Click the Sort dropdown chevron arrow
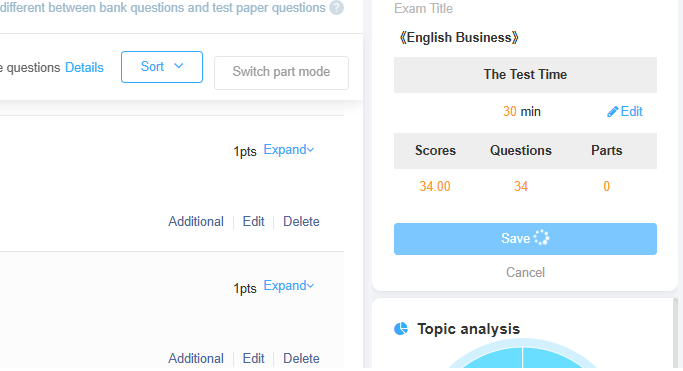 pos(179,66)
